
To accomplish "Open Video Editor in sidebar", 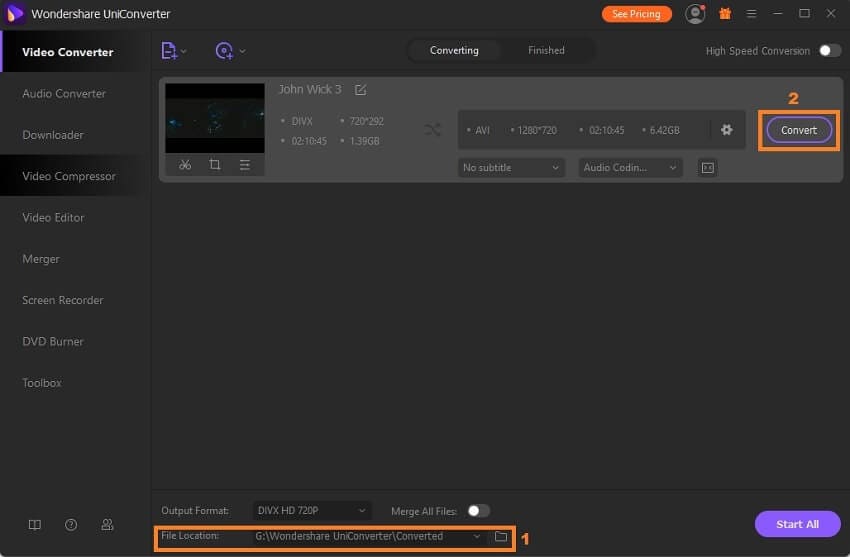I will point(53,217).
